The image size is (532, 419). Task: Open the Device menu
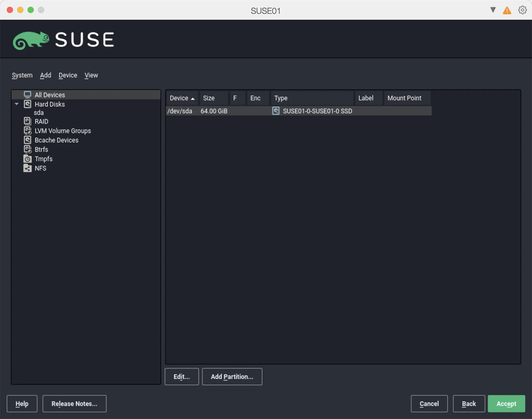tap(68, 75)
